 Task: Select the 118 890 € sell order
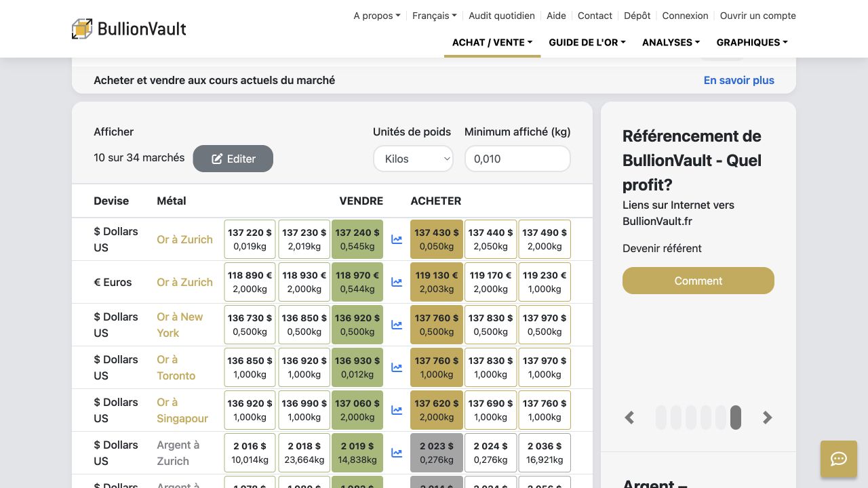[250, 282]
